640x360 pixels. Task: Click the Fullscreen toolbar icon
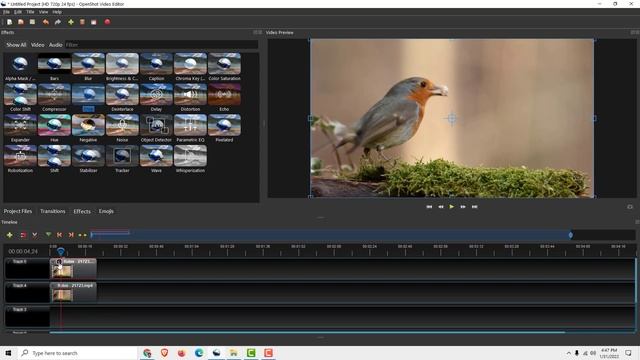click(93, 22)
